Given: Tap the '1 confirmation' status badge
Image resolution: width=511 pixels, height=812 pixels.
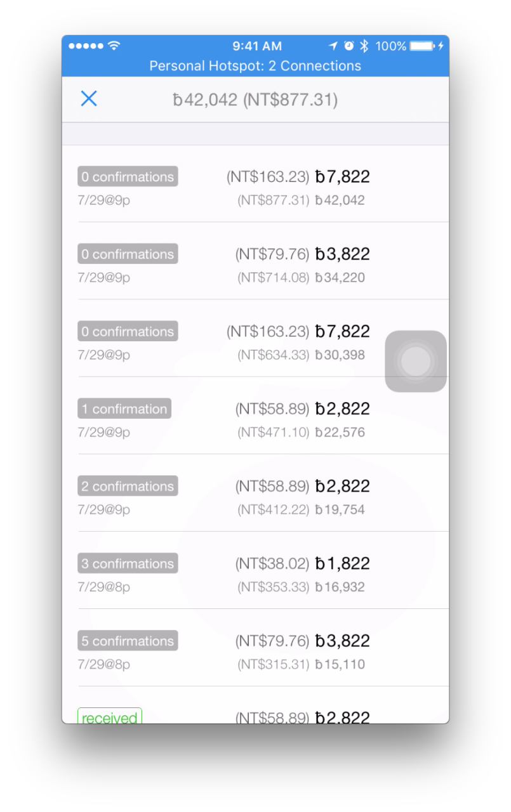Looking at the screenshot, I should (x=124, y=409).
